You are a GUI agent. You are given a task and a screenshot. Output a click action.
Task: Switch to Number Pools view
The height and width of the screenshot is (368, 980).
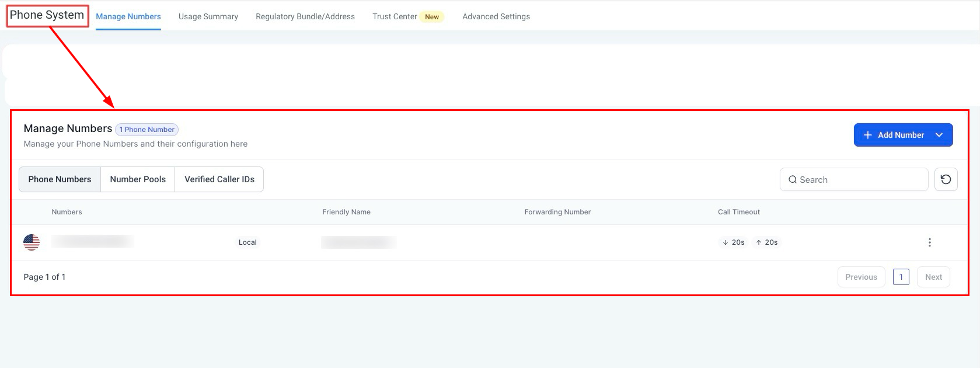pyautogui.click(x=138, y=179)
